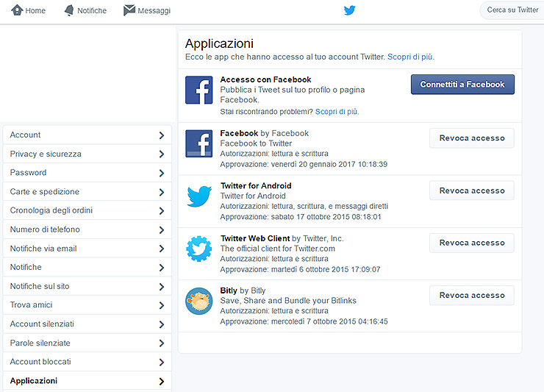This screenshot has width=544, height=392.
Task: Click the Home house icon
Action: [17, 10]
